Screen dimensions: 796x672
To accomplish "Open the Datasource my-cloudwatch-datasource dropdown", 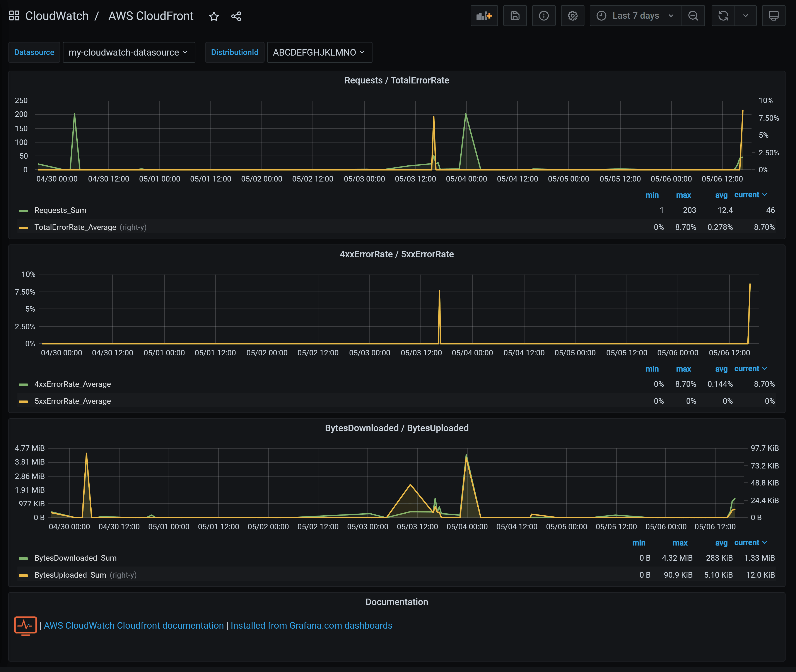I will pos(128,52).
